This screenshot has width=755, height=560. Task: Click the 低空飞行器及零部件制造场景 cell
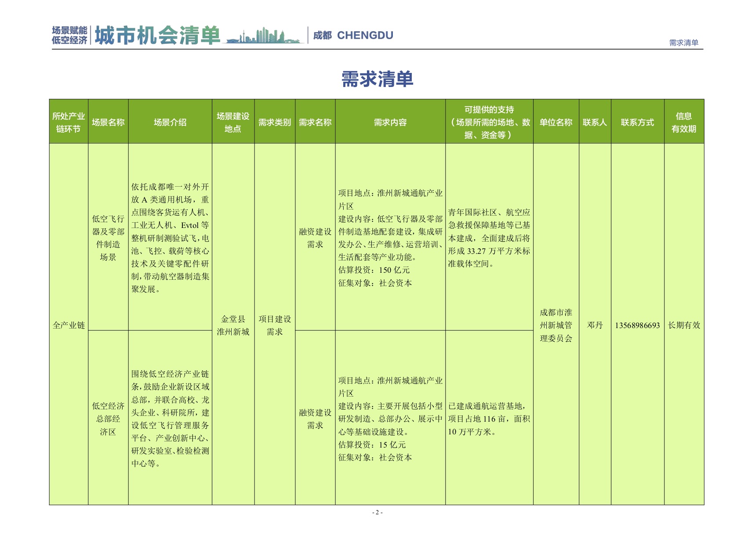tap(108, 238)
